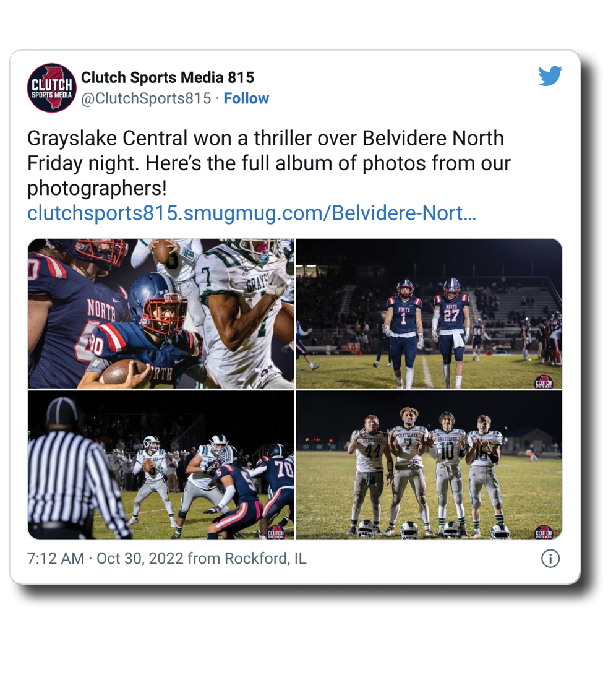Open the Clutch Sports Media 815 display name
This screenshot has width=616, height=688.
tap(168, 77)
